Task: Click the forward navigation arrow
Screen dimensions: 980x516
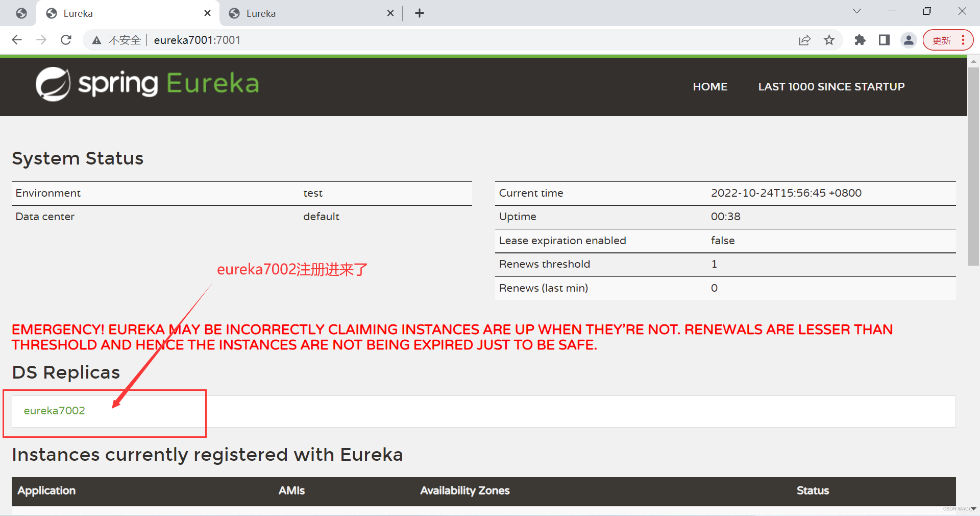Action: click(41, 40)
